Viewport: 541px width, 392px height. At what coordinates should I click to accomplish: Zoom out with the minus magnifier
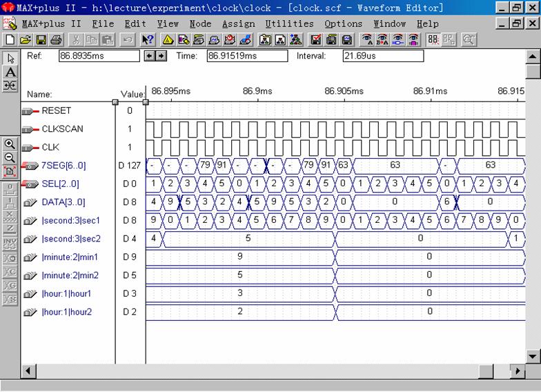(x=10, y=157)
